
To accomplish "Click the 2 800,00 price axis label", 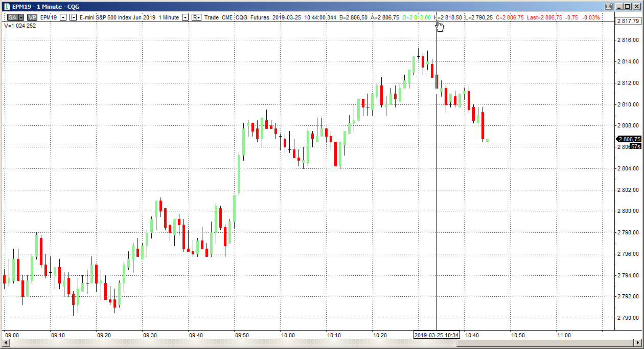I will [628, 211].
